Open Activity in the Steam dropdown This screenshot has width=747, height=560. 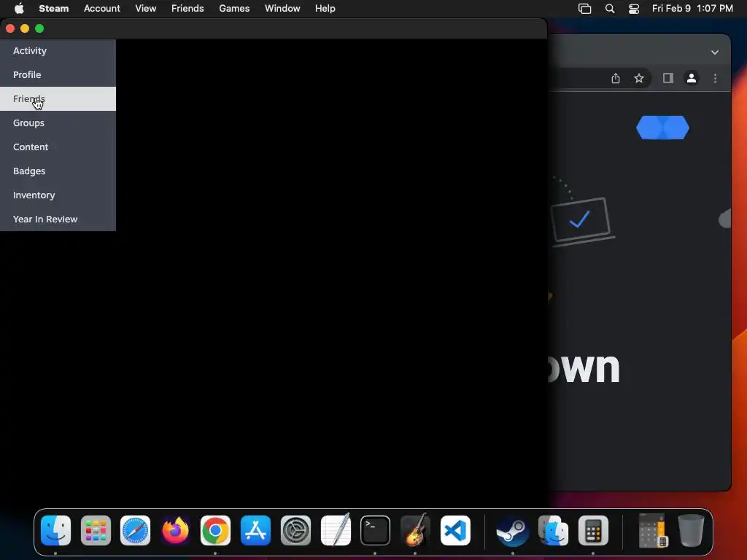[58, 51]
